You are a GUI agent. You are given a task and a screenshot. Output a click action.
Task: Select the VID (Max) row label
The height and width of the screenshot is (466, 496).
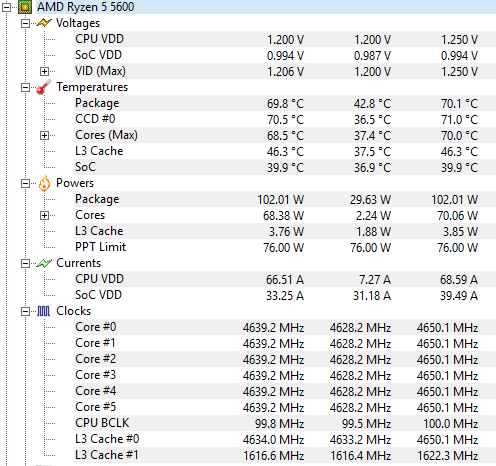tap(100, 71)
